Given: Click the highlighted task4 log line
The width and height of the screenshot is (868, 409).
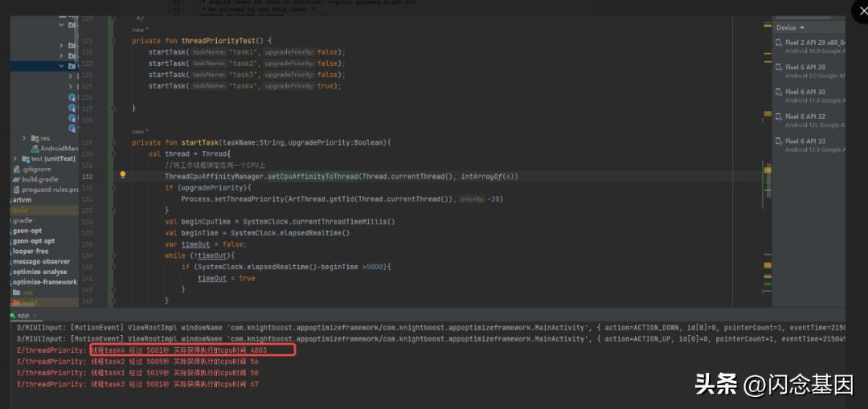Looking at the screenshot, I should [192, 350].
